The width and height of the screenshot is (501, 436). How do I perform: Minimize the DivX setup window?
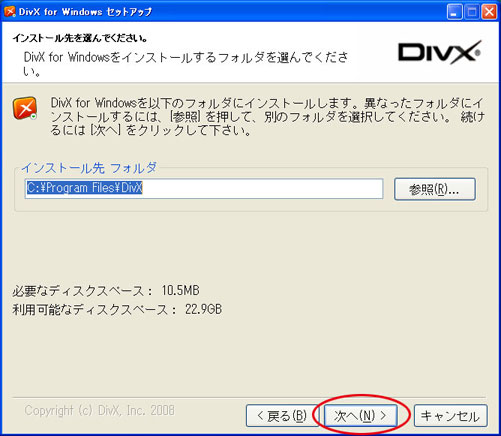454,12
